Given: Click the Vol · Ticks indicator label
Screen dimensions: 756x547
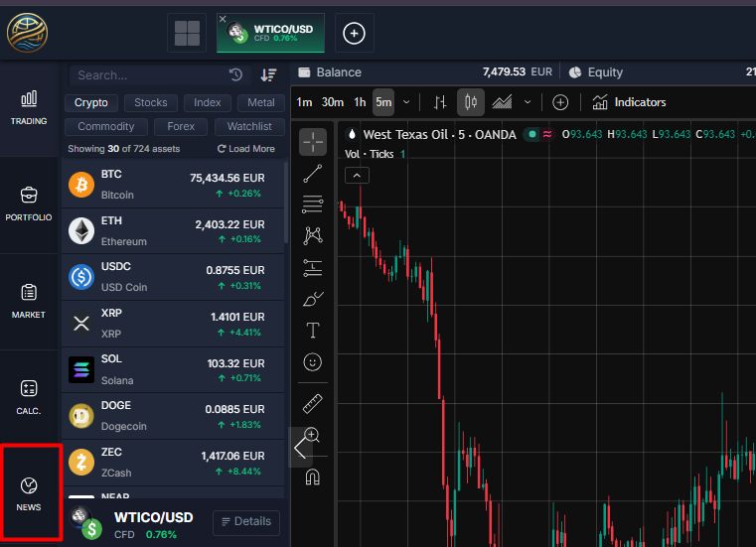Looking at the screenshot, I should coord(369,154).
